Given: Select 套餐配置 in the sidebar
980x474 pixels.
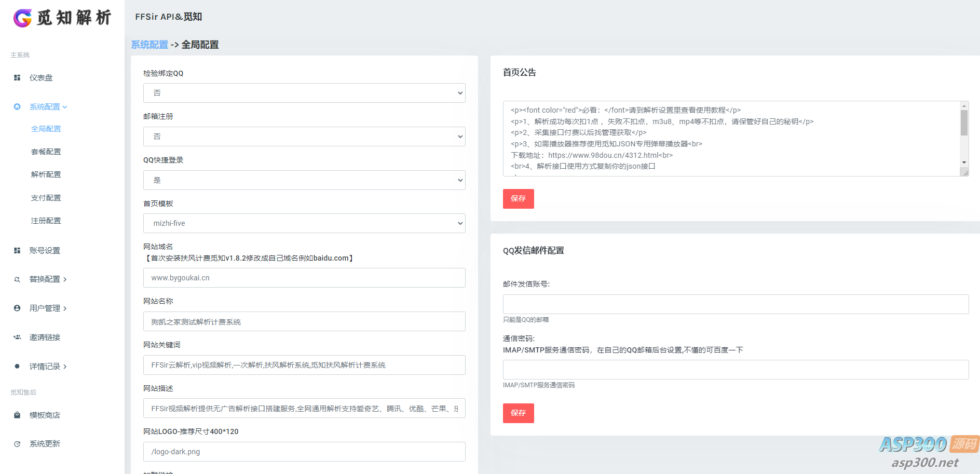Looking at the screenshot, I should coord(46,152).
